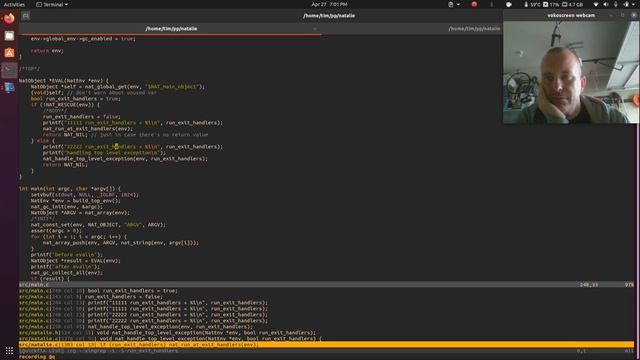Open the clipboard indicator dropdown in top bar
Viewport: 640px width, 360px height.
[453, 4]
